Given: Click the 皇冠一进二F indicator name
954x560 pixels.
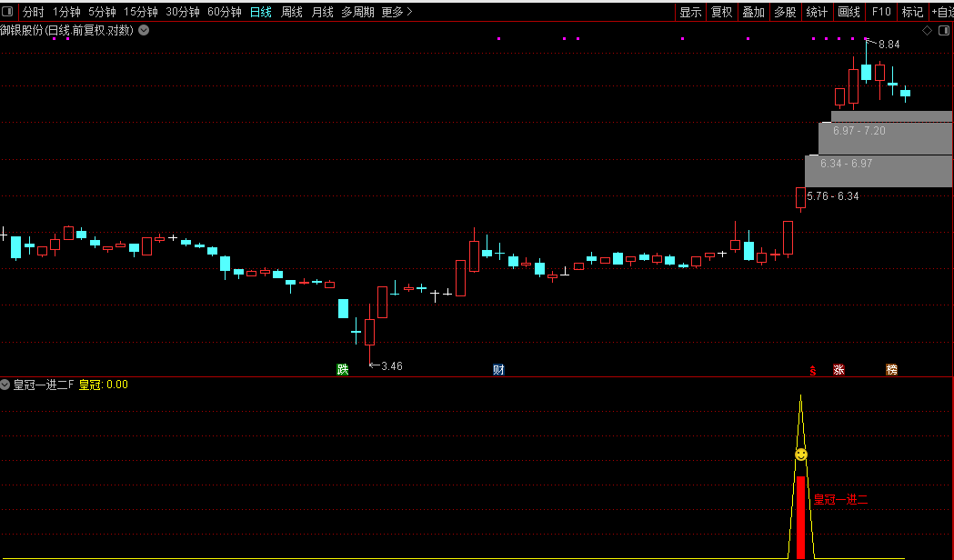Looking at the screenshot, I should (43, 385).
